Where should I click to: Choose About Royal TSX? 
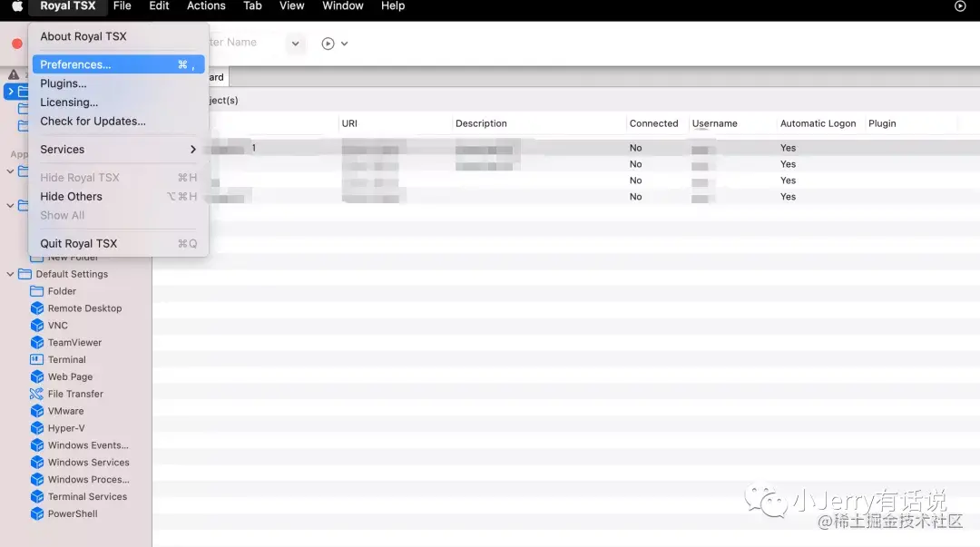(118, 36)
